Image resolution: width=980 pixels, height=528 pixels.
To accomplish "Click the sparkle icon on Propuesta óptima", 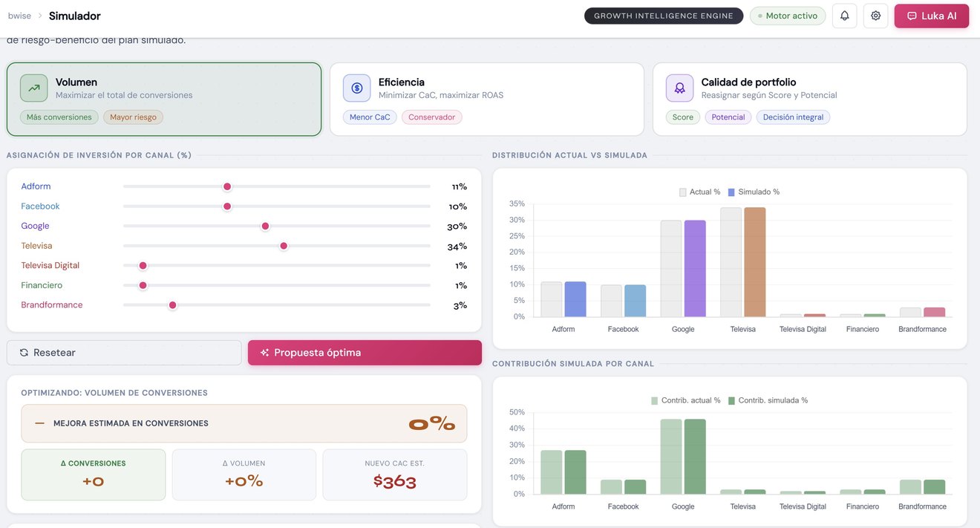I will [x=264, y=353].
